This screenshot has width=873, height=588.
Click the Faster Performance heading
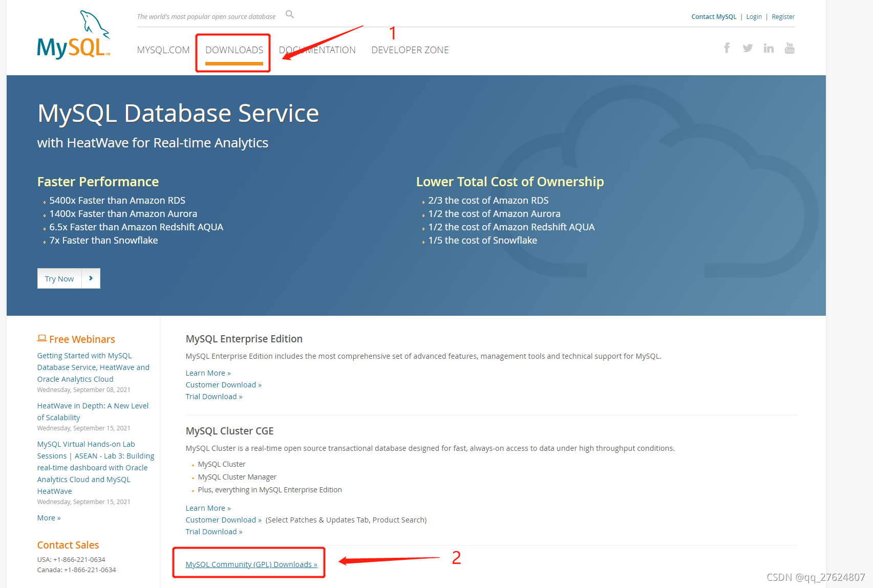point(98,182)
